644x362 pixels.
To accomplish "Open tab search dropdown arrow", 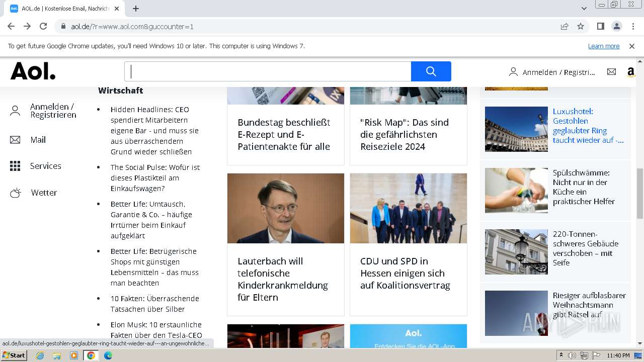I will click(x=584, y=9).
